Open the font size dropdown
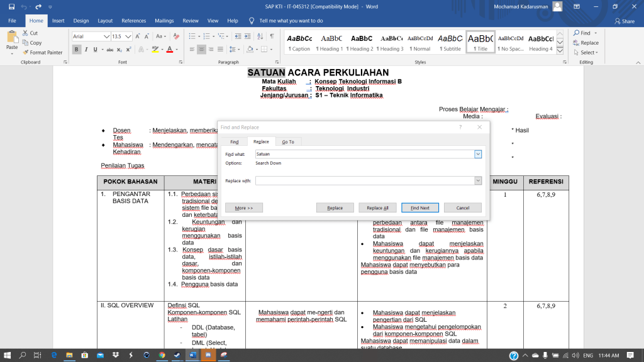This screenshot has height=362, width=644. click(129, 36)
